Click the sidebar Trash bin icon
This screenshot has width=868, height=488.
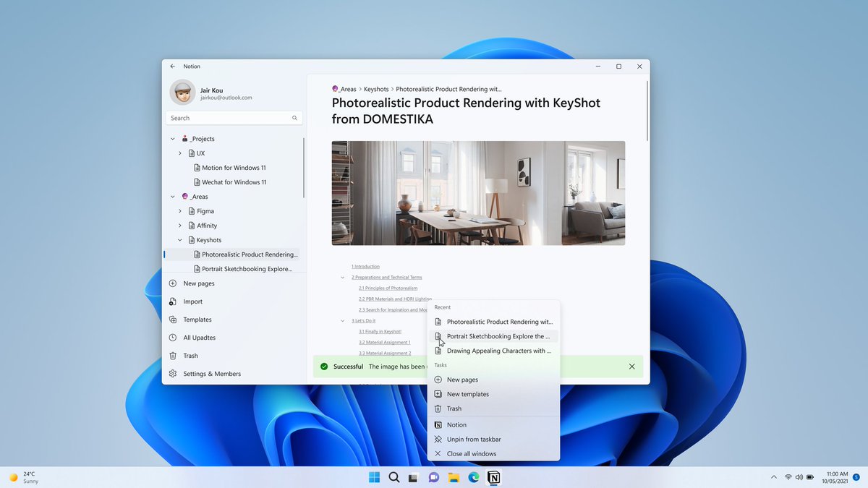tap(173, 356)
